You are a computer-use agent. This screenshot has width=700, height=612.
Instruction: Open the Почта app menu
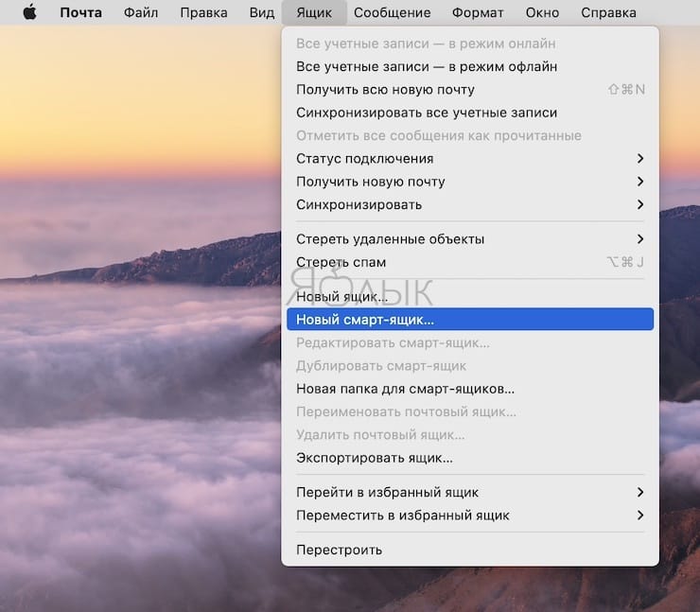[80, 12]
